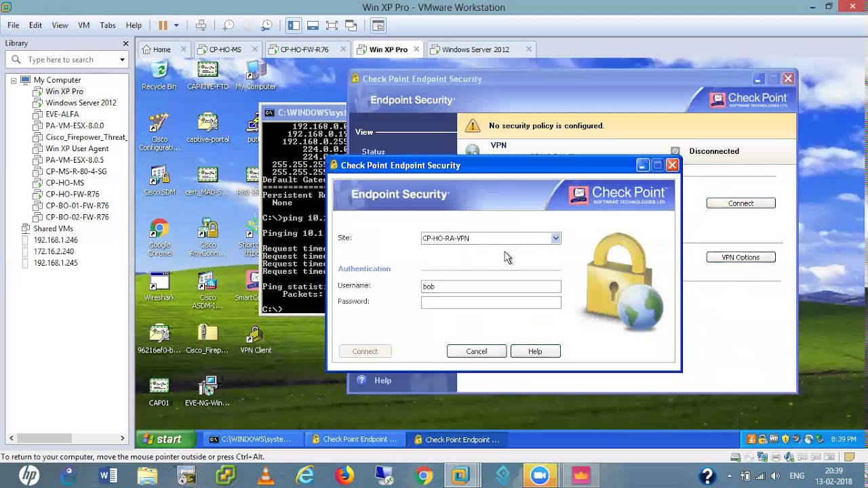Image resolution: width=868 pixels, height=488 pixels.
Task: Open VPN Options in background window
Action: tap(741, 258)
